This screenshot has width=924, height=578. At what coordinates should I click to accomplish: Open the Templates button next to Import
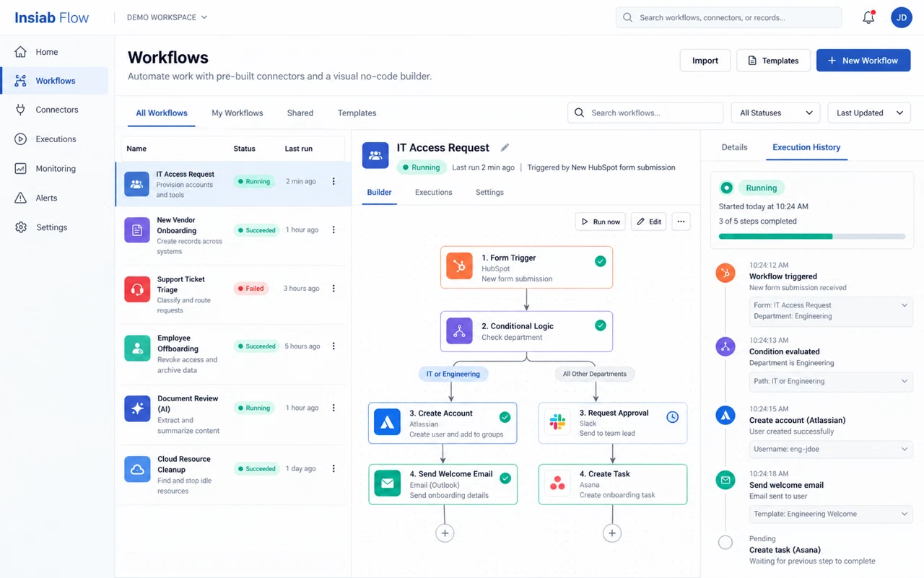coord(773,61)
